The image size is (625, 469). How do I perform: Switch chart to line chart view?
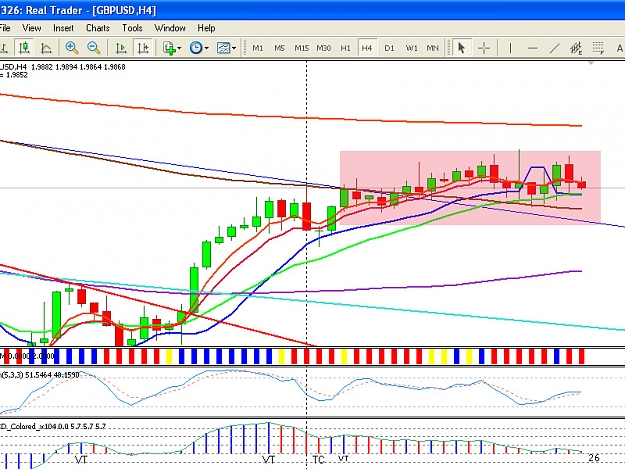coord(46,48)
